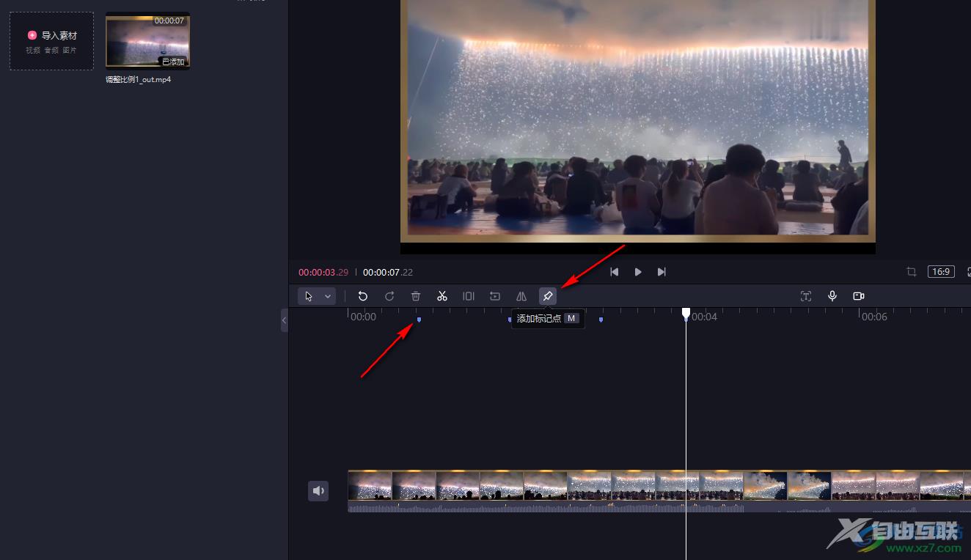Click 导入素材 import media button
This screenshot has width=971, height=560.
(x=51, y=41)
